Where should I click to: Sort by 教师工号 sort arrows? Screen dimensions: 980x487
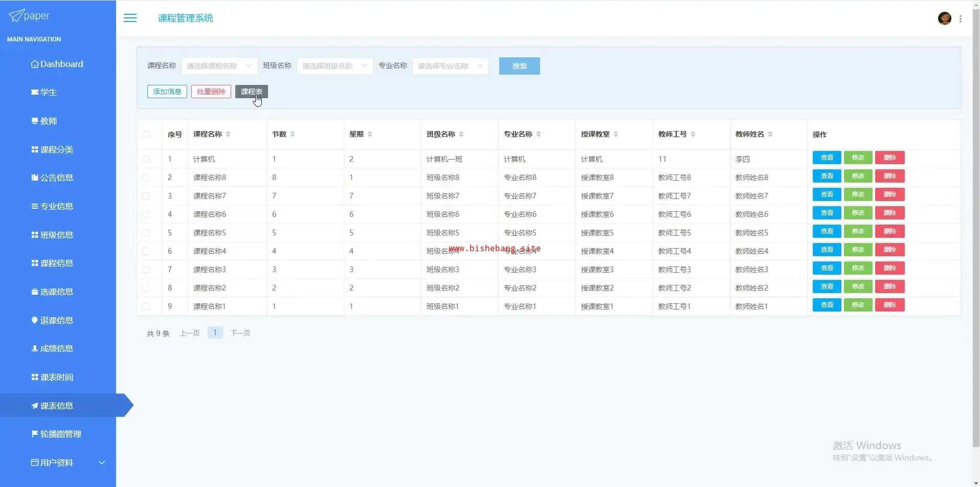click(693, 134)
